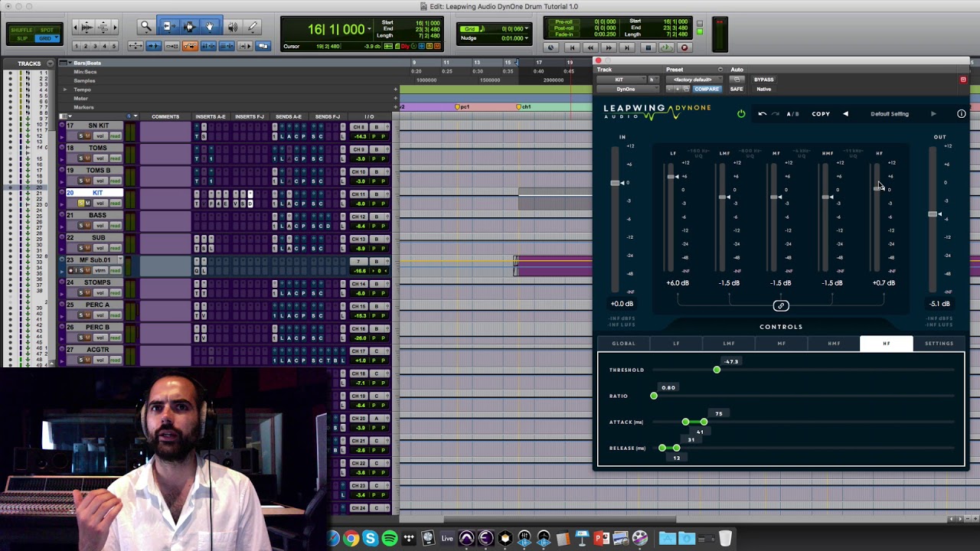Viewport: 980px width, 551px height.
Task: Switch to the MF controls tab
Action: pos(782,344)
